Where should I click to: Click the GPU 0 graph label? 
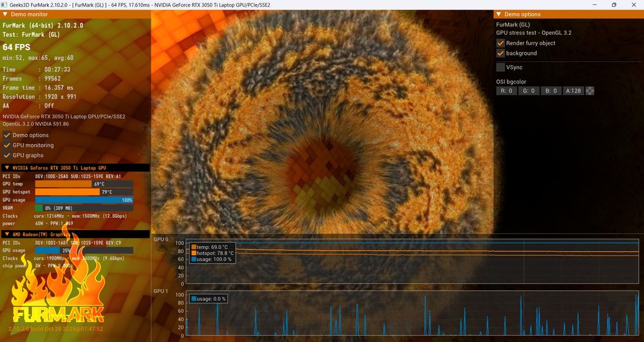pos(160,240)
